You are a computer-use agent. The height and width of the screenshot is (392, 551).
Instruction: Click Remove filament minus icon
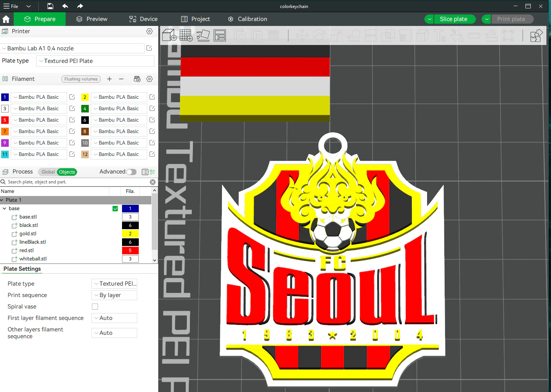pos(121,79)
